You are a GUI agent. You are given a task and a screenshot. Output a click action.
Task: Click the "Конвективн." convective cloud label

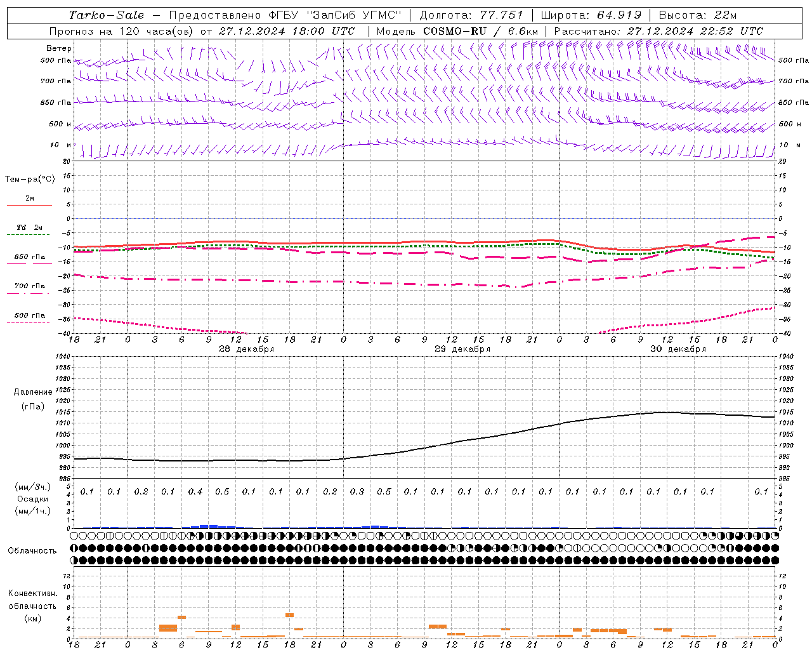pyautogui.click(x=32, y=594)
